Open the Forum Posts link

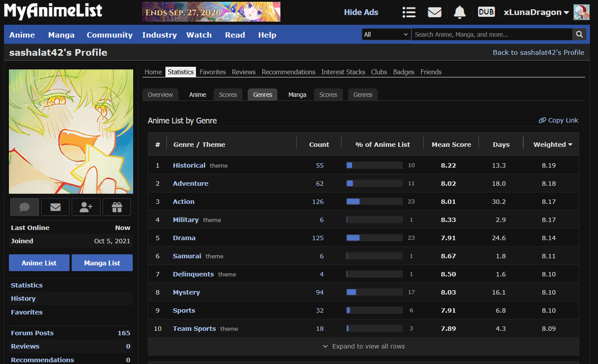pos(32,333)
